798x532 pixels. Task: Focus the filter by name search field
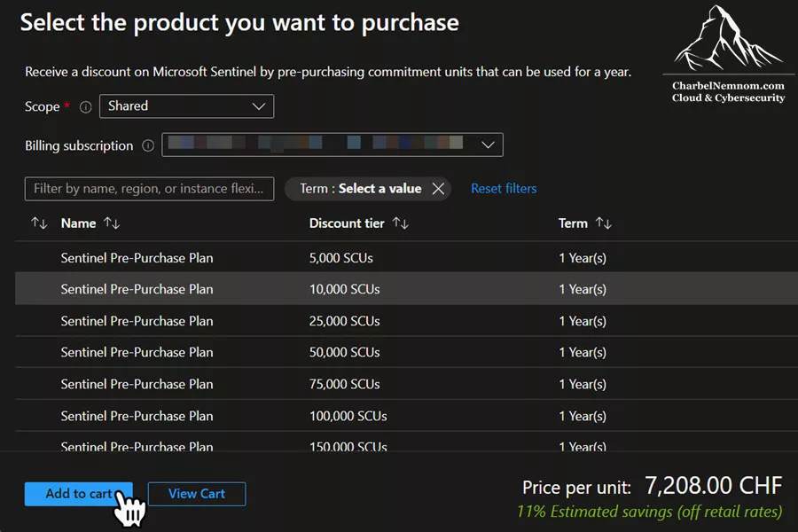point(149,189)
